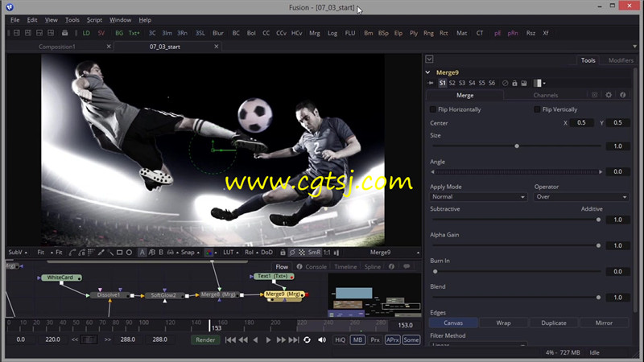644x362 pixels.
Task: Open the File menu
Action: pyautogui.click(x=14, y=19)
